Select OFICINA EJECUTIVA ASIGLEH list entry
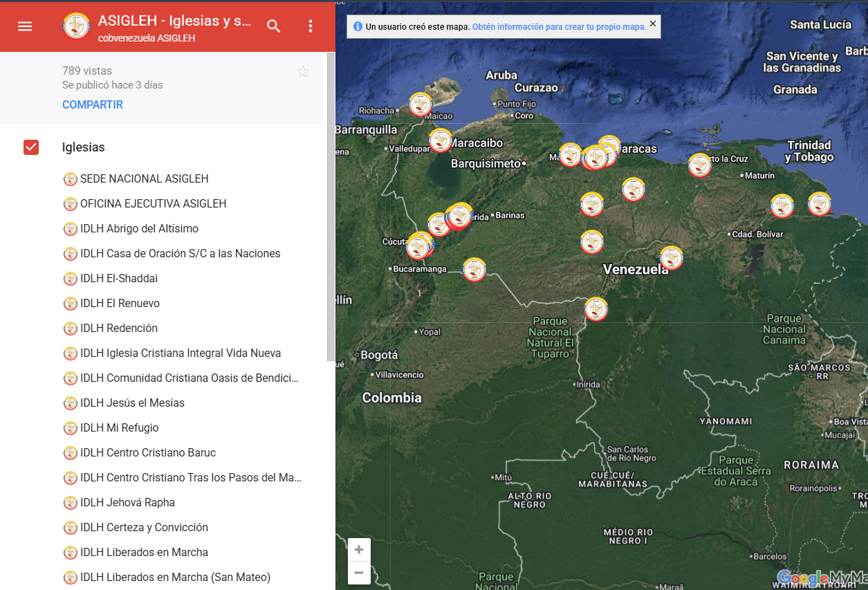This screenshot has width=868, height=590. tap(153, 204)
